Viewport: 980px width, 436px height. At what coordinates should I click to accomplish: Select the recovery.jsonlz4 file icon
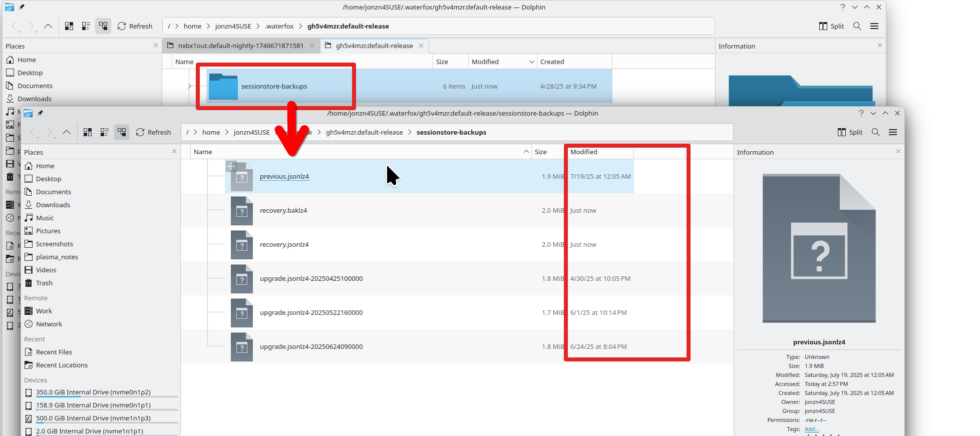pyautogui.click(x=241, y=245)
